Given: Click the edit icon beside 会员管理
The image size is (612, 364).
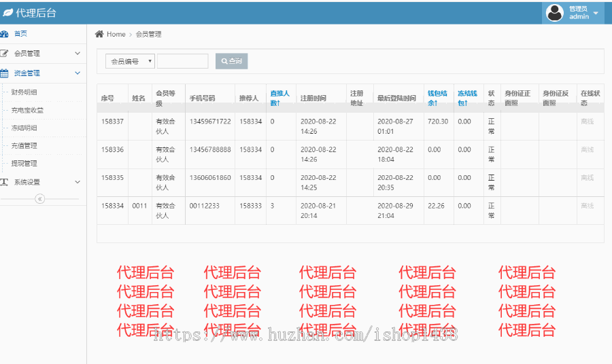Looking at the screenshot, I should click(x=5, y=53).
